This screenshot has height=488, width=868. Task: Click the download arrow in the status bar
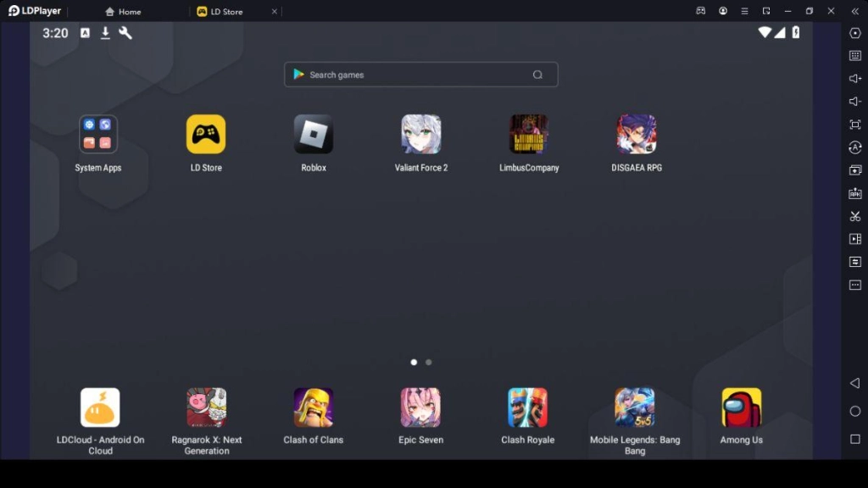(104, 34)
